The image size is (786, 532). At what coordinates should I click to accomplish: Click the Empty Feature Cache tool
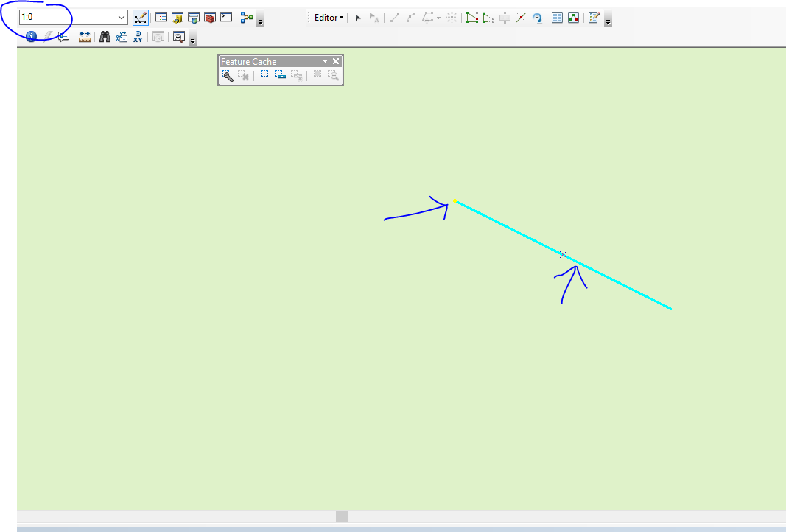(x=243, y=75)
